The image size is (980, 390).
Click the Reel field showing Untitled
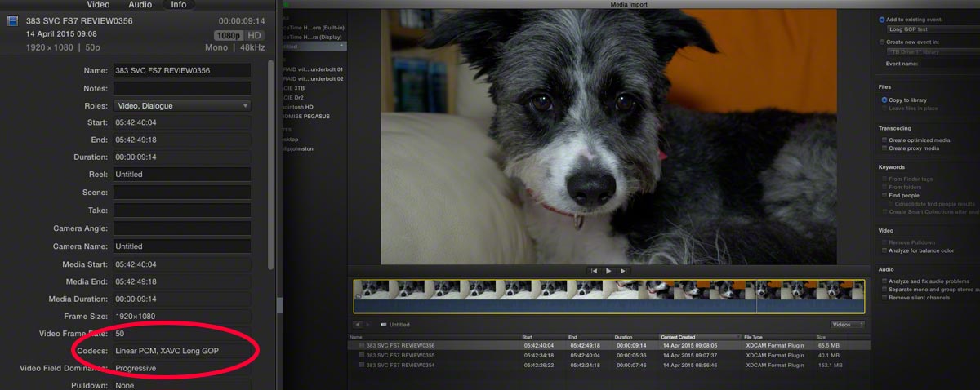181,175
